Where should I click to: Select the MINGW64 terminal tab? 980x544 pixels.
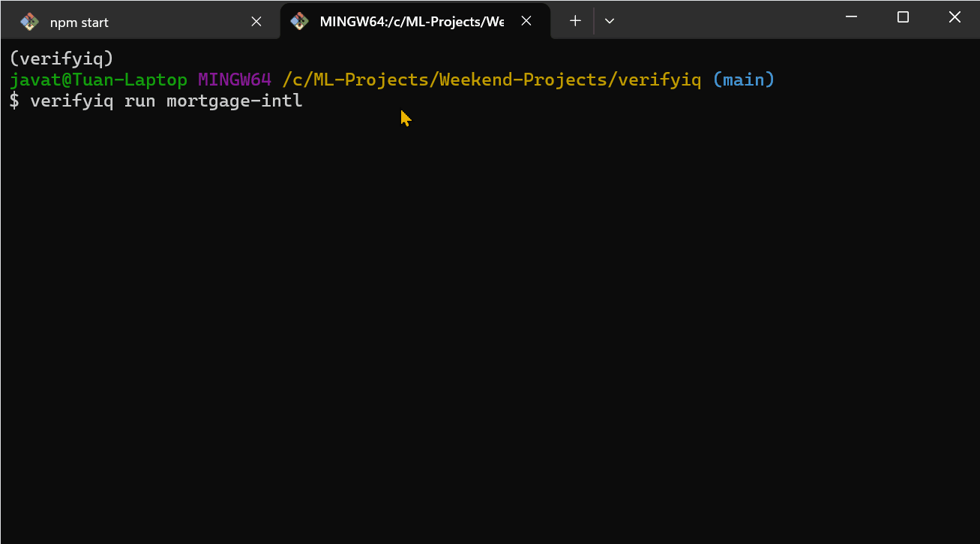coord(415,21)
